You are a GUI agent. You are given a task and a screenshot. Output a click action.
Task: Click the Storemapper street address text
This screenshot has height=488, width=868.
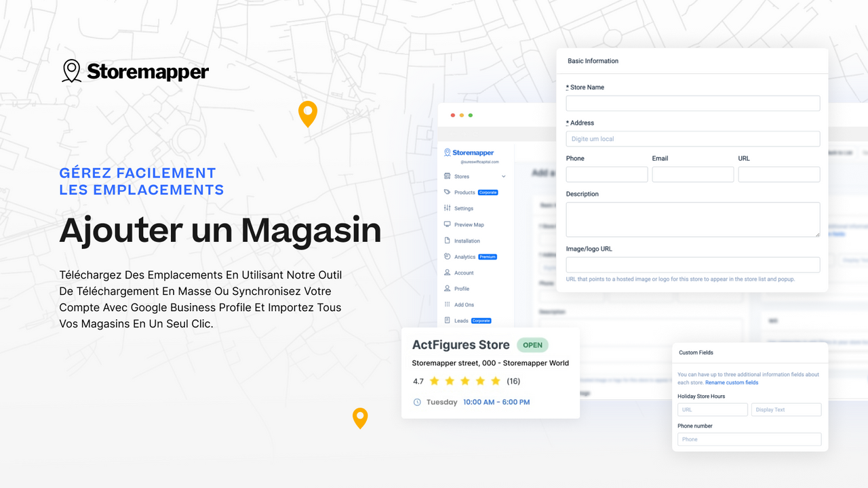pyautogui.click(x=490, y=363)
